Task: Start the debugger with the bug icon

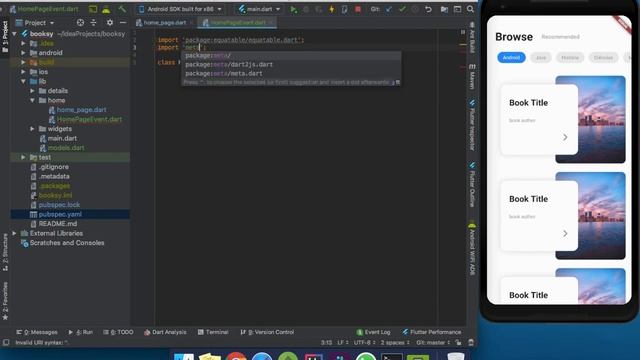Action: click(x=306, y=9)
